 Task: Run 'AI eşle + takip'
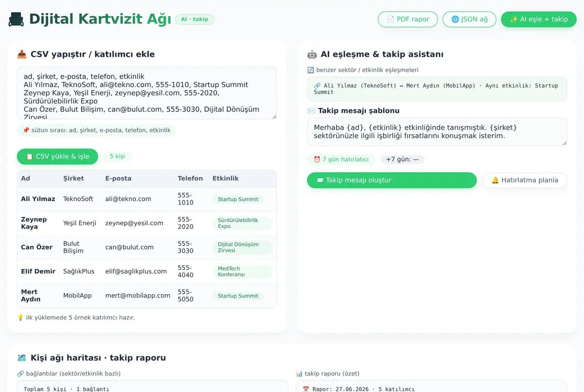(x=539, y=19)
